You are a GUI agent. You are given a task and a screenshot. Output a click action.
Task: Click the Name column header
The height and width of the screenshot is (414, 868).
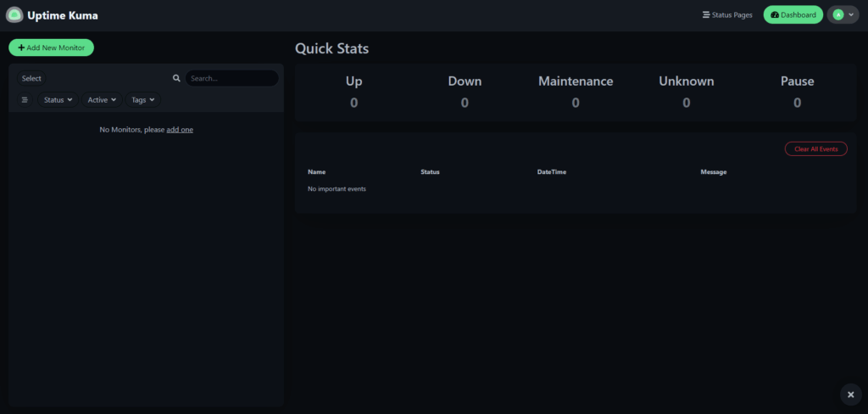coord(316,172)
